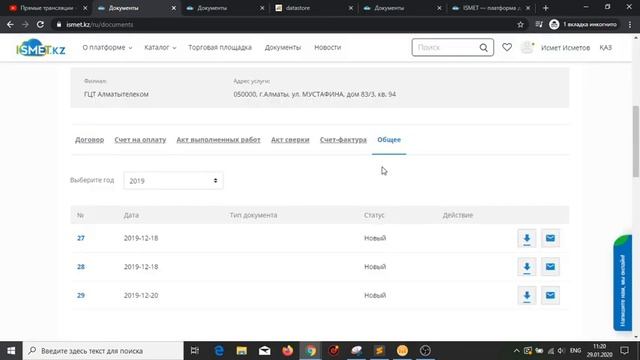640x360 pixels.
Task: Switch to Счет на оплату tab
Action: (x=140, y=140)
